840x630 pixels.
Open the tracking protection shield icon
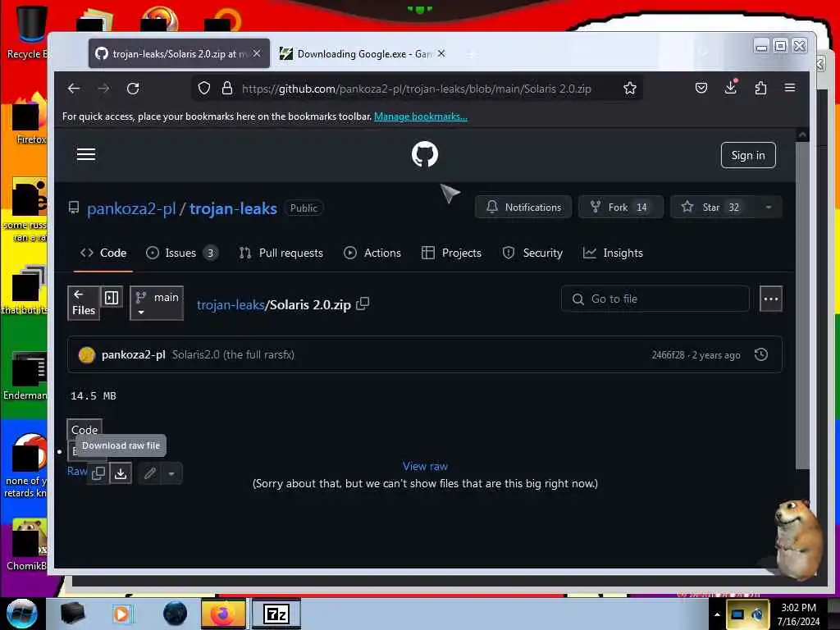coord(204,88)
